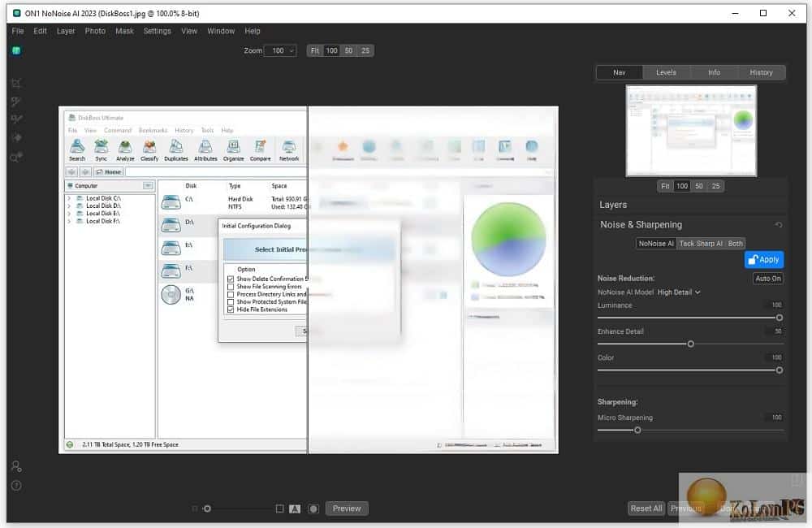812x528 pixels.
Task: Click the "Sharpening:" section label
Action: click(x=618, y=402)
